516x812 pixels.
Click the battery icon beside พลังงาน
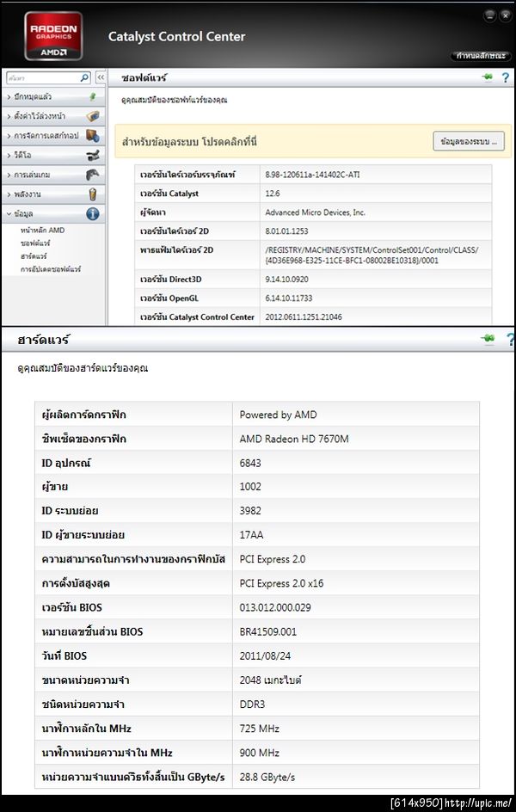point(93,194)
